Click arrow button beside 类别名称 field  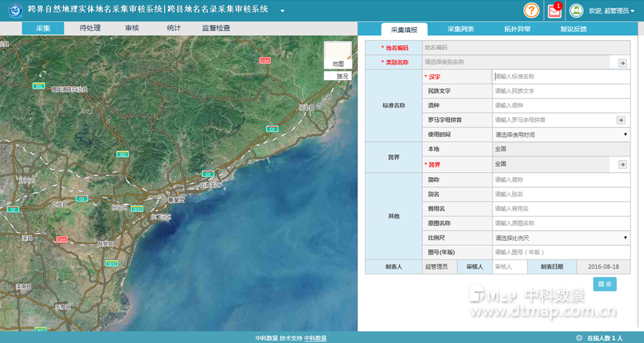point(623,63)
